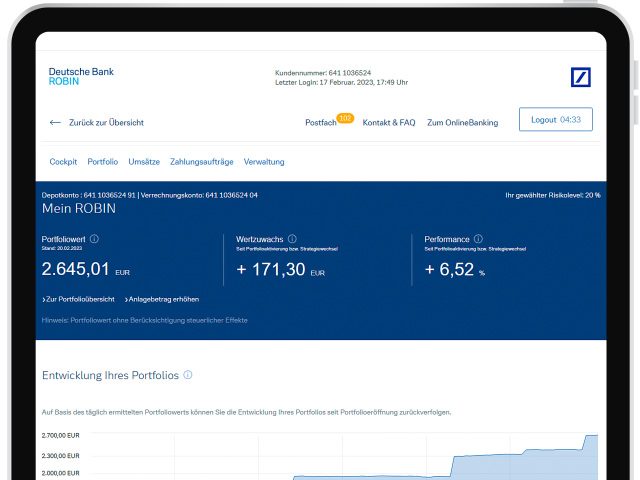Click the portfolio development area chart

coord(345,456)
